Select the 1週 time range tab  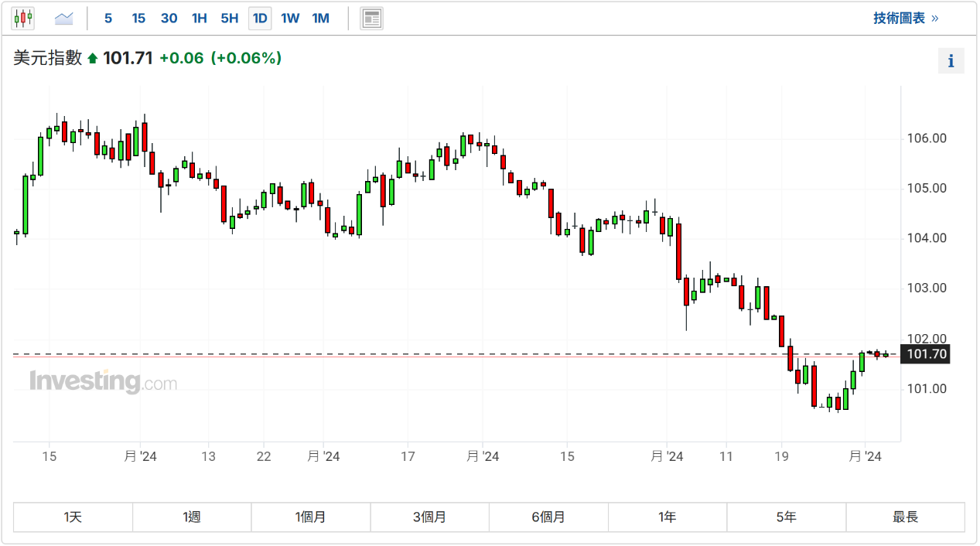click(192, 517)
